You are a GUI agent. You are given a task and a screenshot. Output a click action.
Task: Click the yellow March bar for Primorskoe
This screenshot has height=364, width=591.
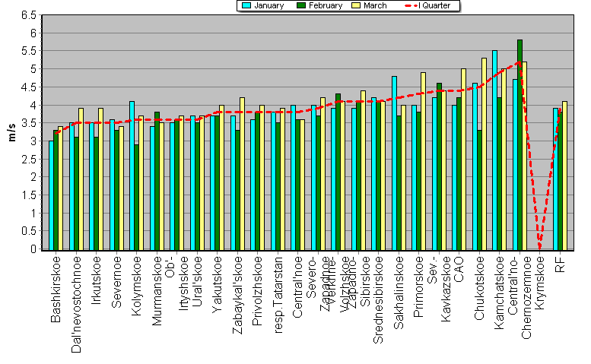pos(423,162)
